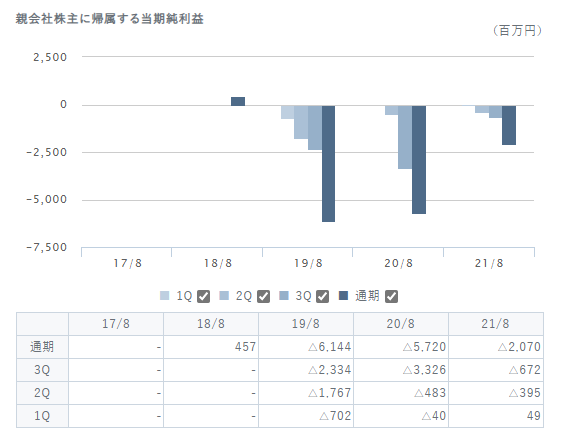The width and height of the screenshot is (561, 442).
Task: Select the table cell △672
Action: coord(496,370)
